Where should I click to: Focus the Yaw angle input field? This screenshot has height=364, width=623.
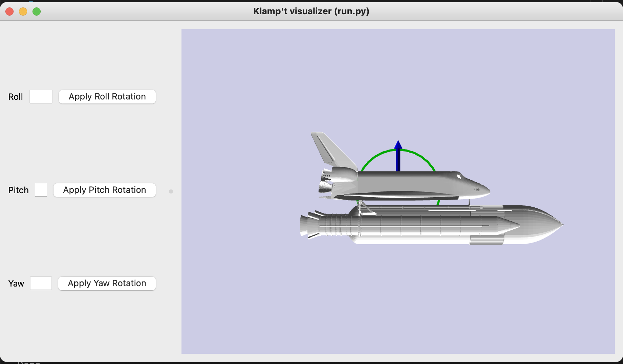tap(41, 283)
